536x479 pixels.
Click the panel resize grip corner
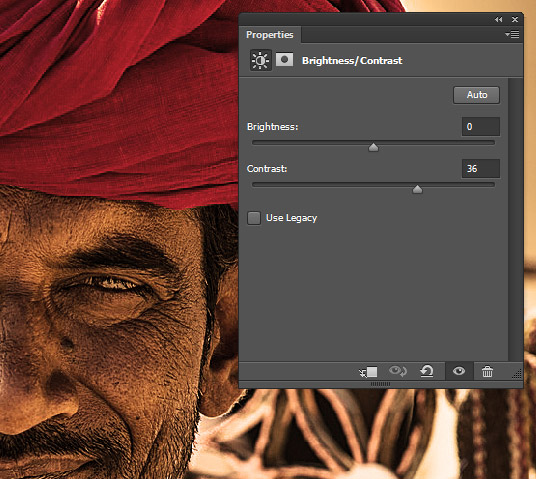518,374
